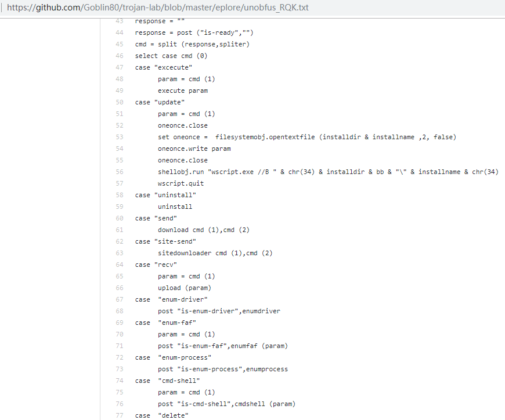Screen dimensions: 505x420
Task: Click the GitHub URL in address bar
Action: [x=158, y=8]
